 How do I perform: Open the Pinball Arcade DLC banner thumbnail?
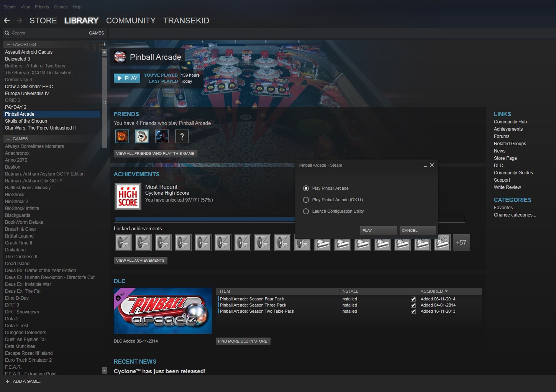[163, 311]
